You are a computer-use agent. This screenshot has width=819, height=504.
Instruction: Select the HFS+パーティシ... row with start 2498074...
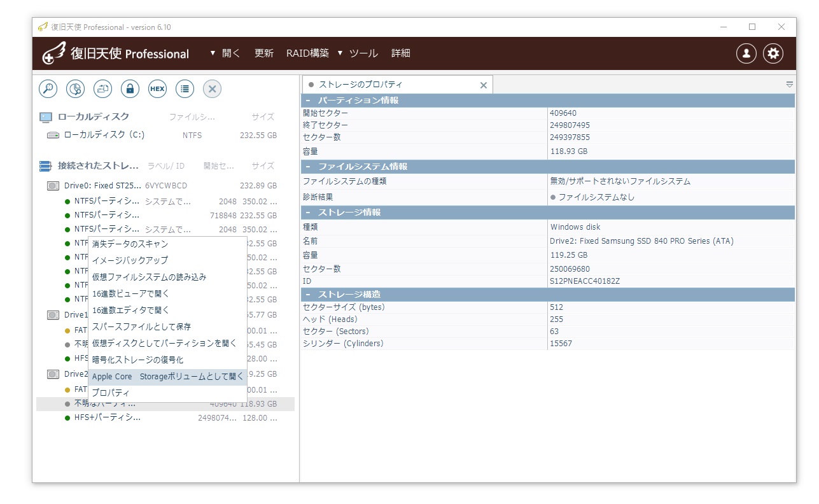pyautogui.click(x=165, y=418)
